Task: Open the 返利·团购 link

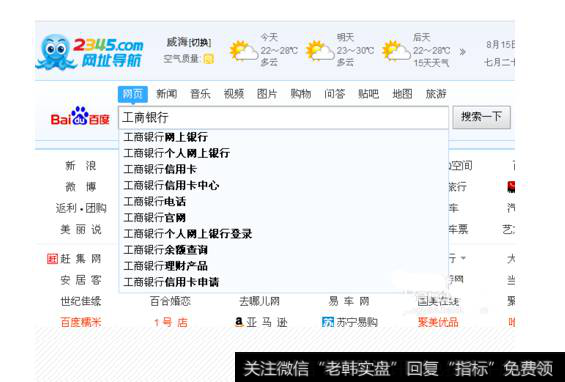Action: 81,208
